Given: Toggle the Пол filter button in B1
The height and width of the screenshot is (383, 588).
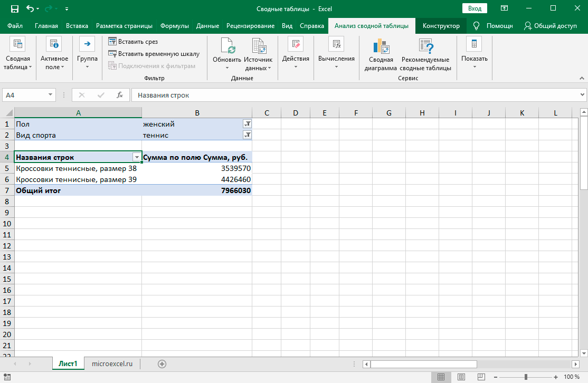Looking at the screenshot, I should tap(247, 124).
